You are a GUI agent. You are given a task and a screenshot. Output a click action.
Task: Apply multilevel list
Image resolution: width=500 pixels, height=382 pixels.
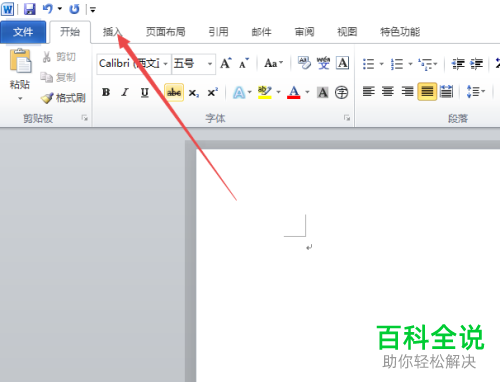[428, 64]
